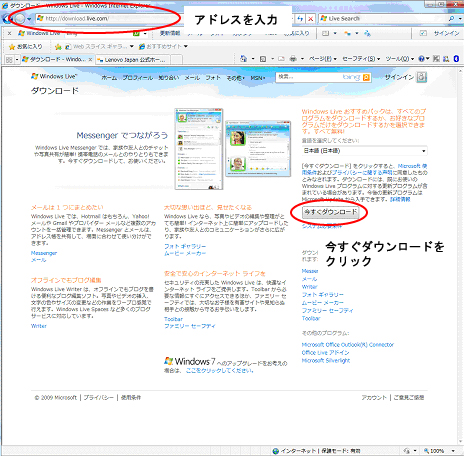The width and height of the screenshot is (464, 456).
Task: Open プライバシー link in page footer
Action: pos(98,397)
